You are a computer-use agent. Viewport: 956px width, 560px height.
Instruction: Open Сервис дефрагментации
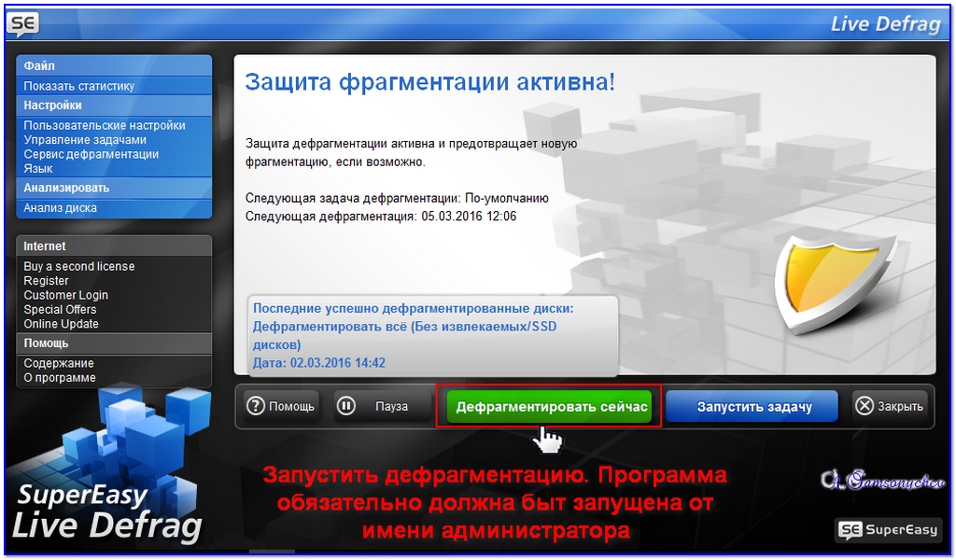[91, 154]
